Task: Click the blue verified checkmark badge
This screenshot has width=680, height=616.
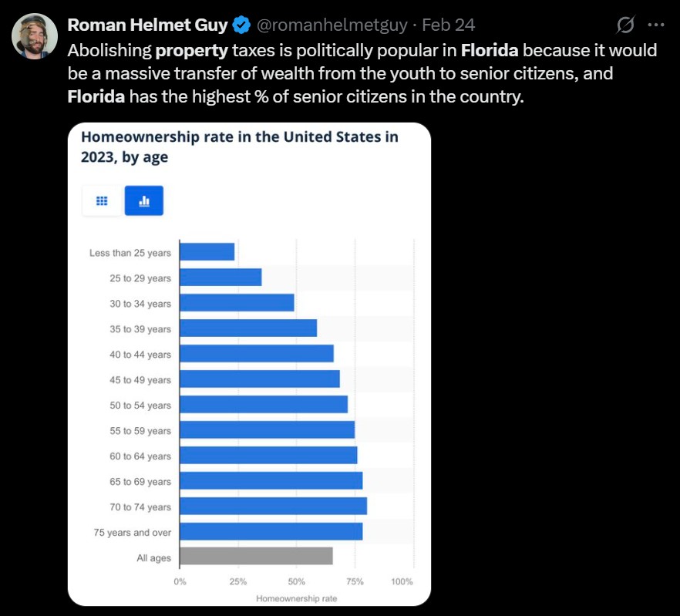Action: 241,25
